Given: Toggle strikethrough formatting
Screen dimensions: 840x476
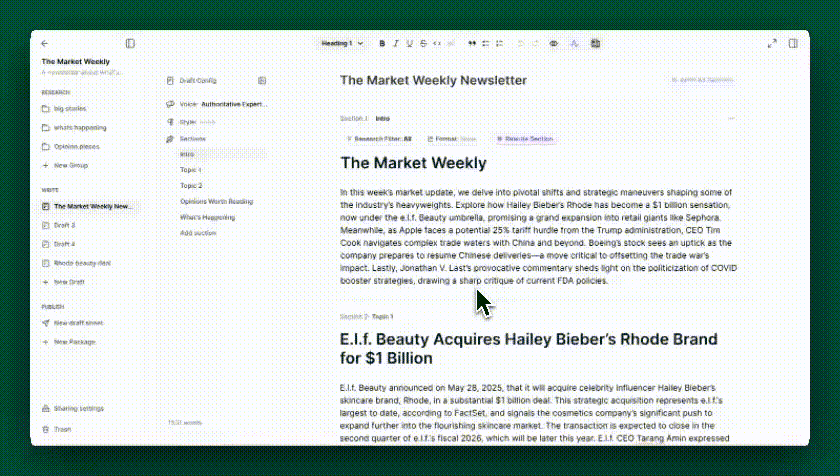Looking at the screenshot, I should tap(423, 43).
